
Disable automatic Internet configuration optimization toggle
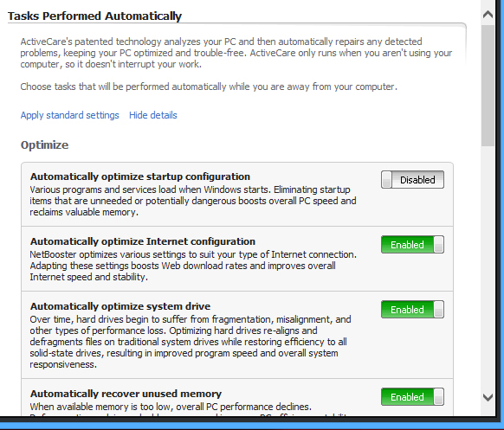412,245
